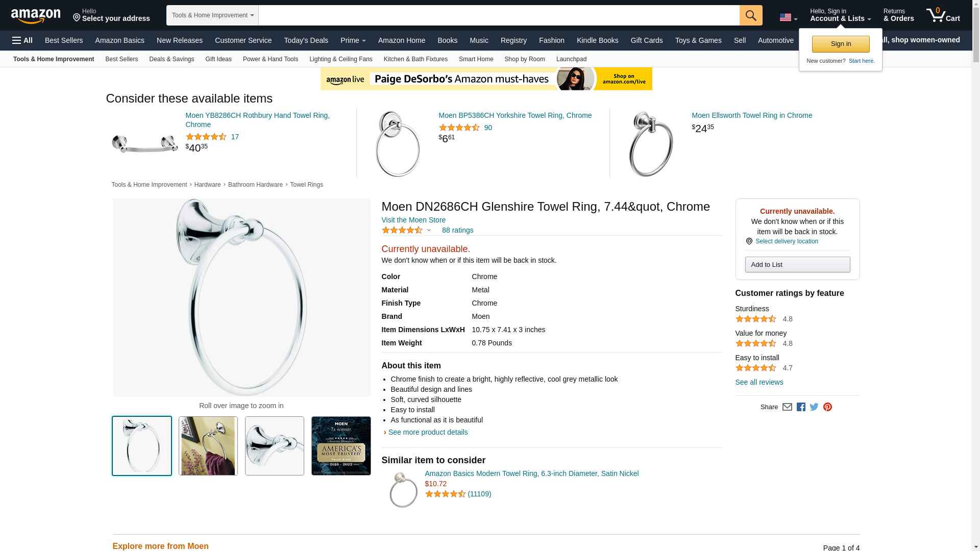Share product on Facebook
This screenshot has width=980, height=551.
click(801, 407)
